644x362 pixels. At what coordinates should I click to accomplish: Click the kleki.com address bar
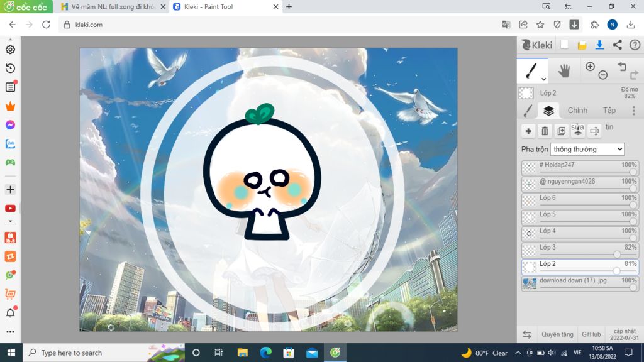click(x=279, y=25)
